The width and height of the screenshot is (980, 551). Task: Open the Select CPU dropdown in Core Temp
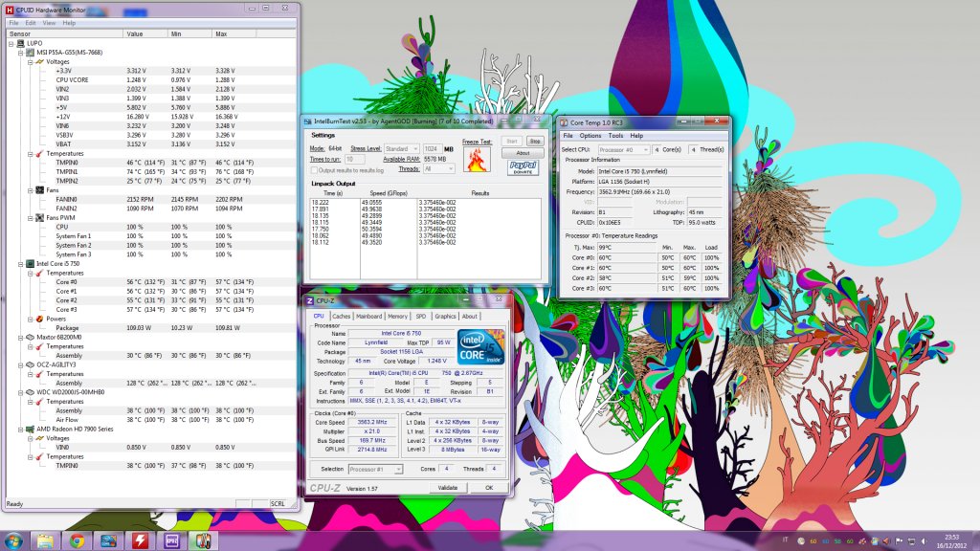click(x=624, y=150)
